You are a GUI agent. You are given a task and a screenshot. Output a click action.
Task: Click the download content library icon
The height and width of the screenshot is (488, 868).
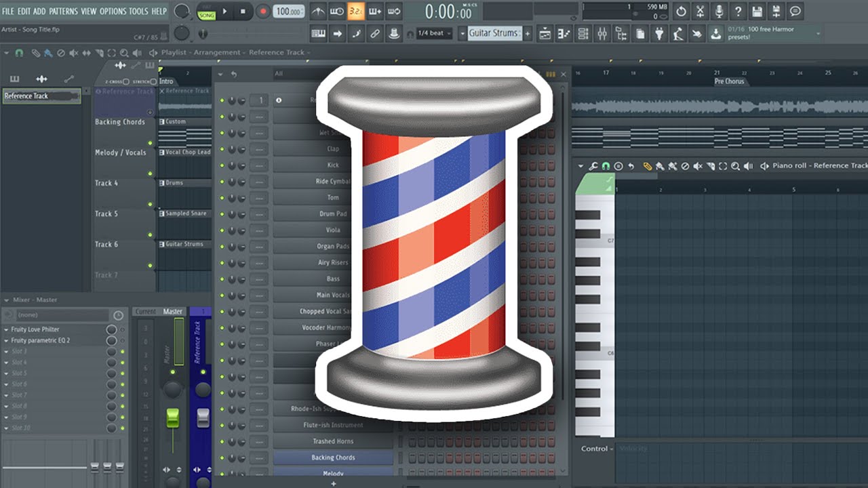click(x=715, y=33)
